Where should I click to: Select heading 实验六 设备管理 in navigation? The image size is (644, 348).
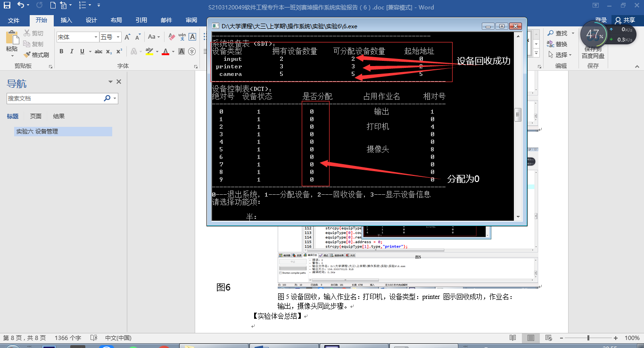tap(63, 132)
